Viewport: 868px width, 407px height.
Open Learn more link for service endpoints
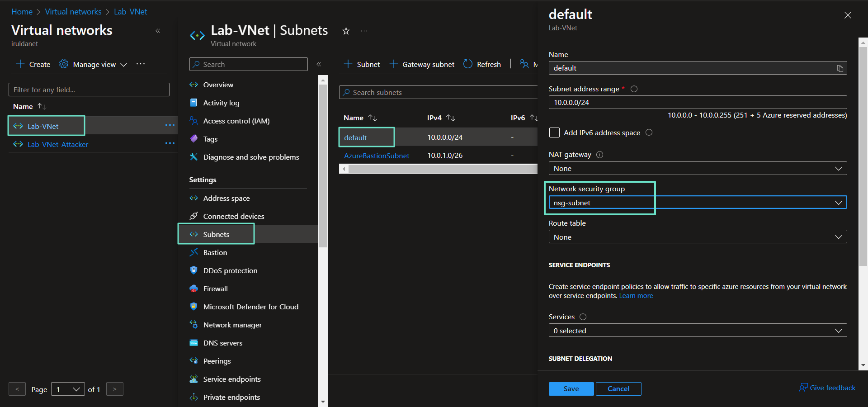636,296
